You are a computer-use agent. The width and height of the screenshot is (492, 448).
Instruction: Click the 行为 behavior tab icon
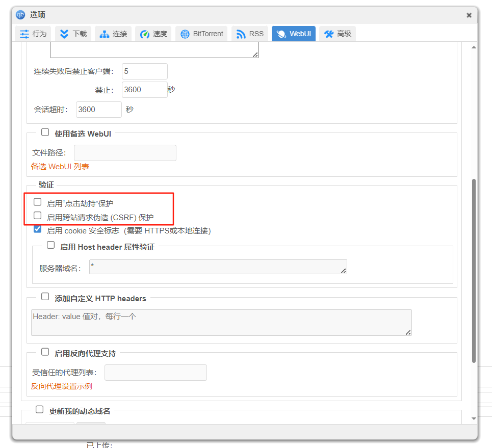point(24,34)
